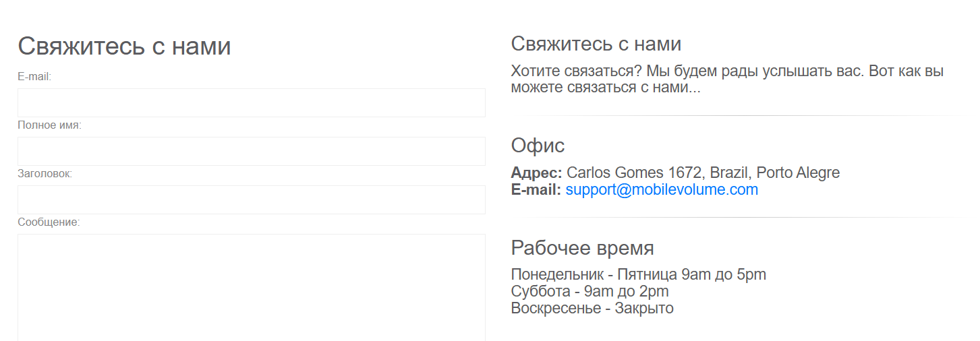Click the bold E-mail: label in Офис section
Viewport: 980px width, 341px height.
tap(536, 190)
